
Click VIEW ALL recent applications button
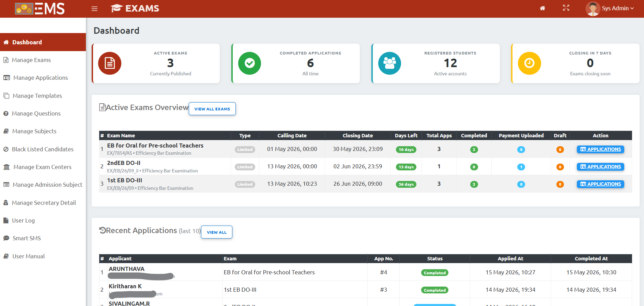(217, 232)
